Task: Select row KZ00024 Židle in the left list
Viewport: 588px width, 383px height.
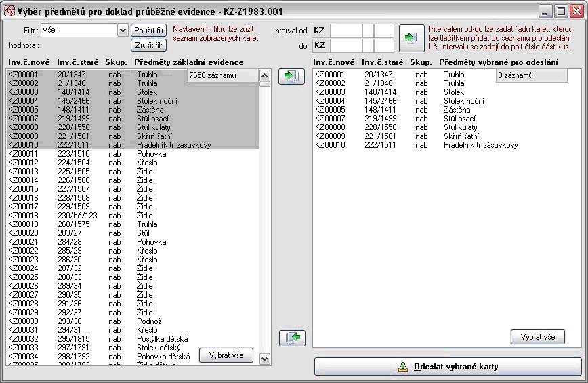Action: pyautogui.click(x=132, y=268)
